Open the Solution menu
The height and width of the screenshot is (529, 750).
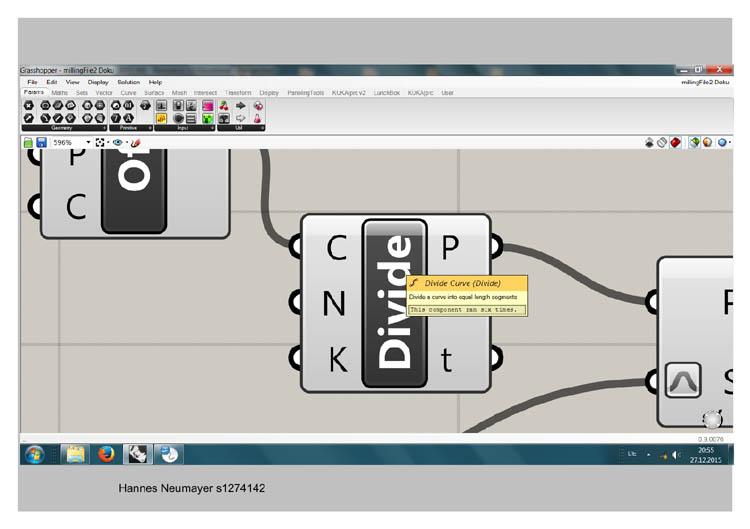(129, 82)
